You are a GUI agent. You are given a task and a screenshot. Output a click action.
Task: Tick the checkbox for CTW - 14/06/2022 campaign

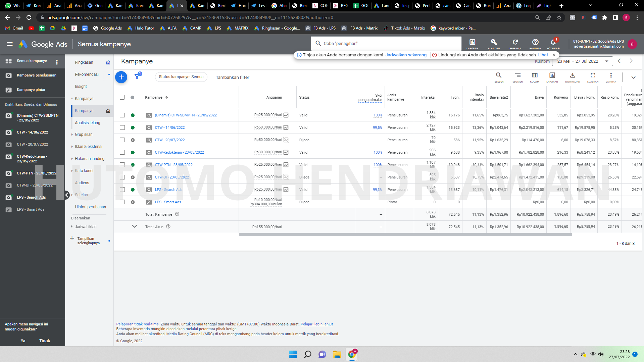(x=122, y=127)
